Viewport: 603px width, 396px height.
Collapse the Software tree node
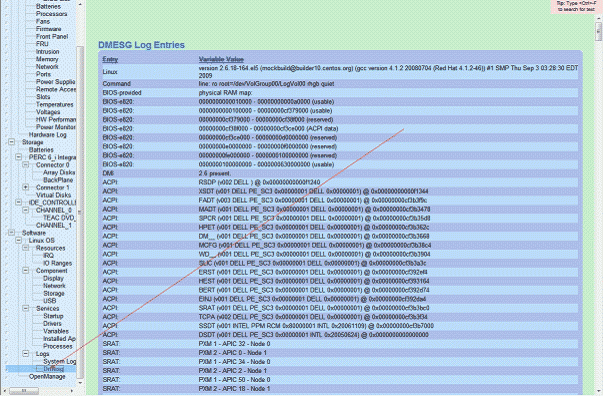pos(12,233)
